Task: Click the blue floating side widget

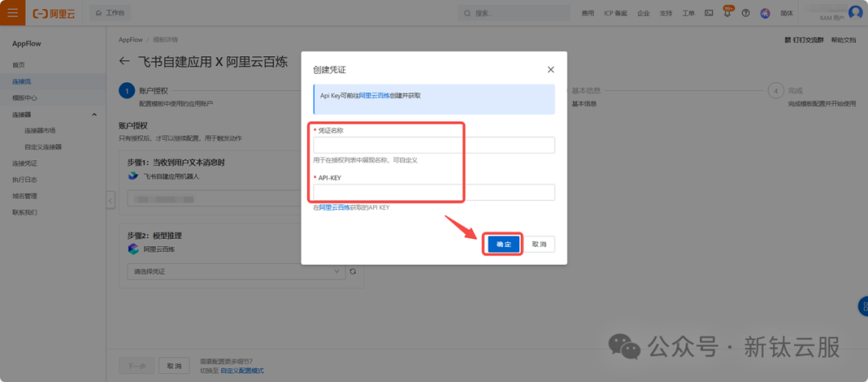Action: pos(863,306)
